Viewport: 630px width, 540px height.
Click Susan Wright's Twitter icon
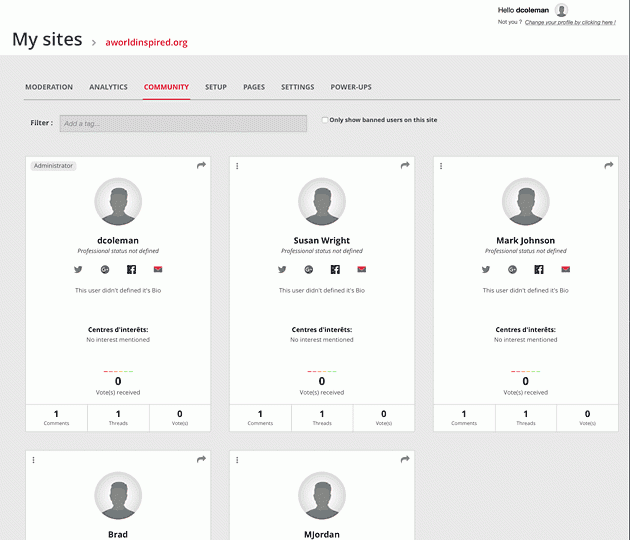click(282, 269)
